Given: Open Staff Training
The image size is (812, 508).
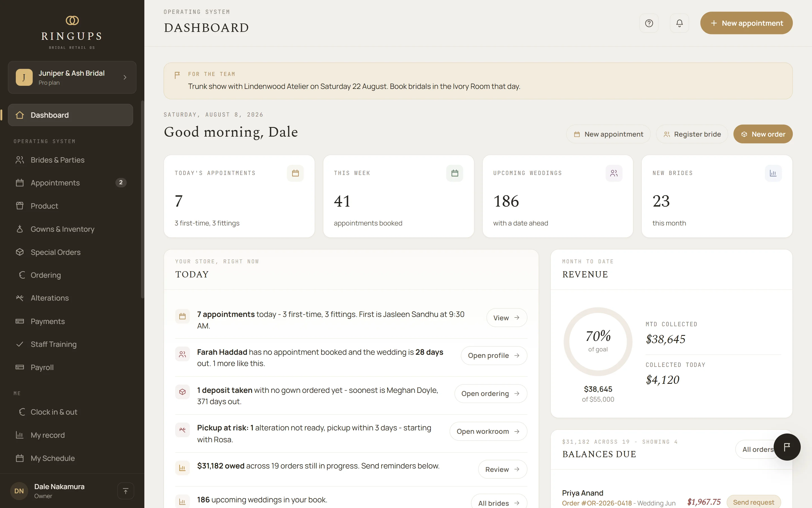Looking at the screenshot, I should [70, 344].
